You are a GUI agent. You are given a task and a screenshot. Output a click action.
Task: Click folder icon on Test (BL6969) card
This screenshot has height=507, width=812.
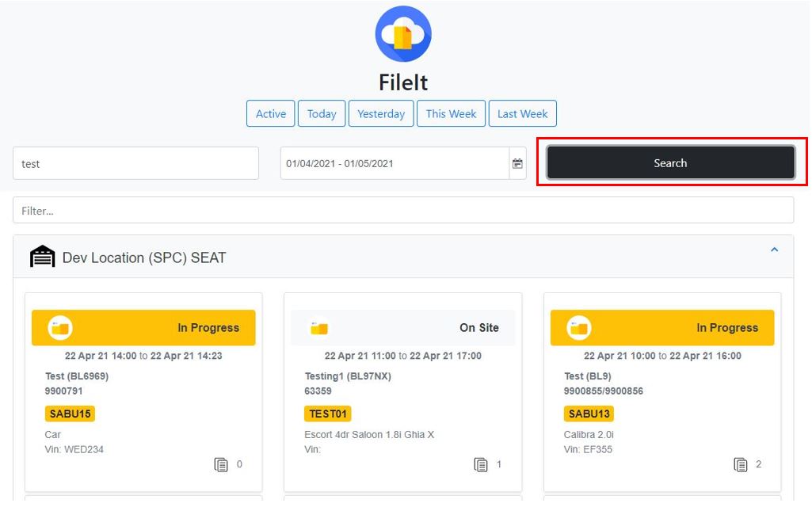[x=60, y=328]
